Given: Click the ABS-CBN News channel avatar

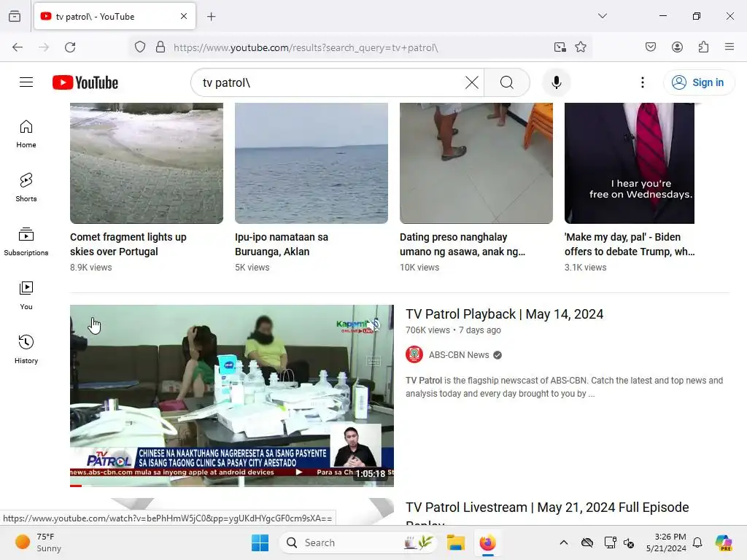Looking at the screenshot, I should click(x=414, y=355).
